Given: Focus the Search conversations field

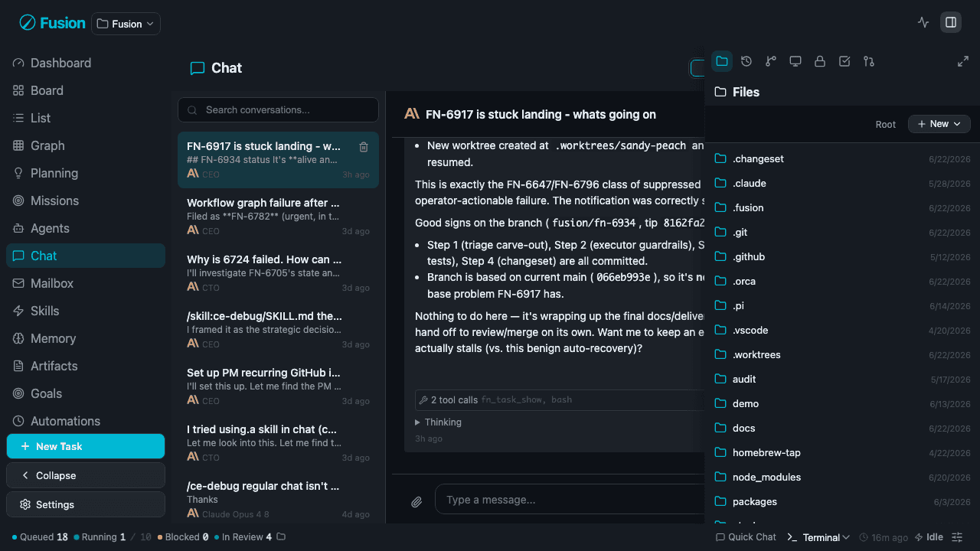Looking at the screenshot, I should tap(278, 109).
